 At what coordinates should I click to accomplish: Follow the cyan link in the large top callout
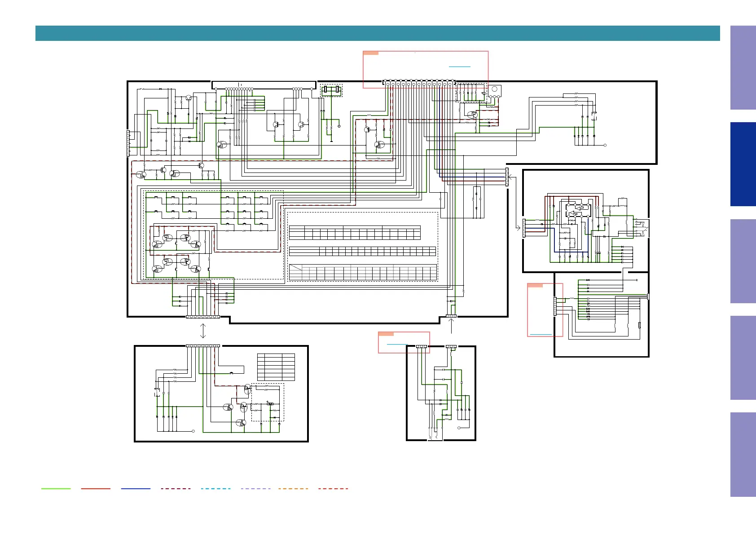[460, 66]
